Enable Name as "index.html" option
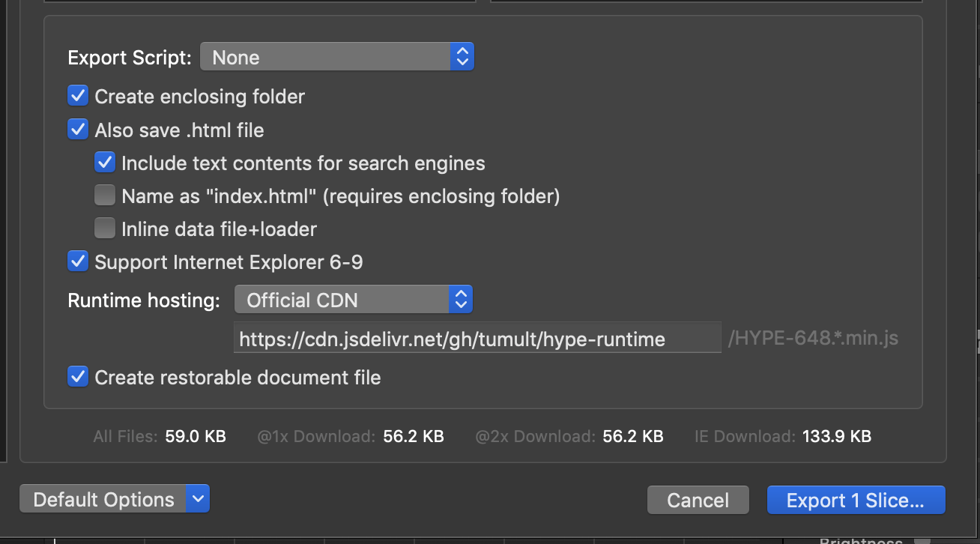Image resolution: width=980 pixels, height=544 pixels. (105, 196)
